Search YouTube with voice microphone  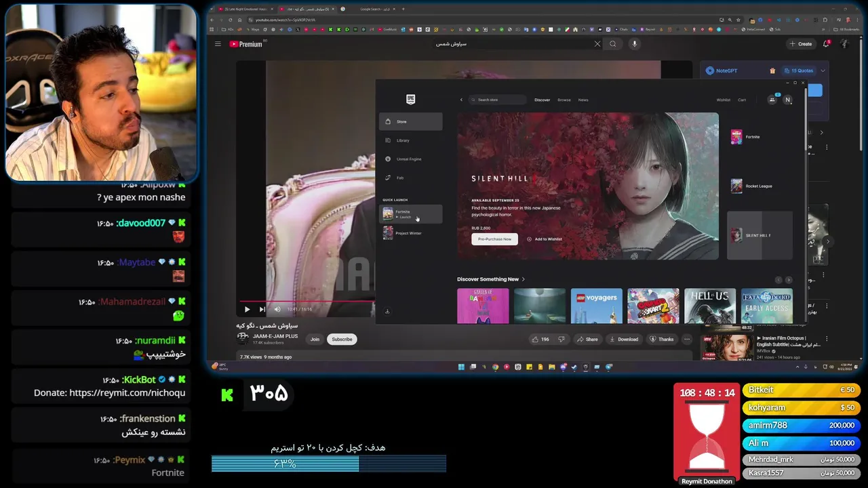635,44
